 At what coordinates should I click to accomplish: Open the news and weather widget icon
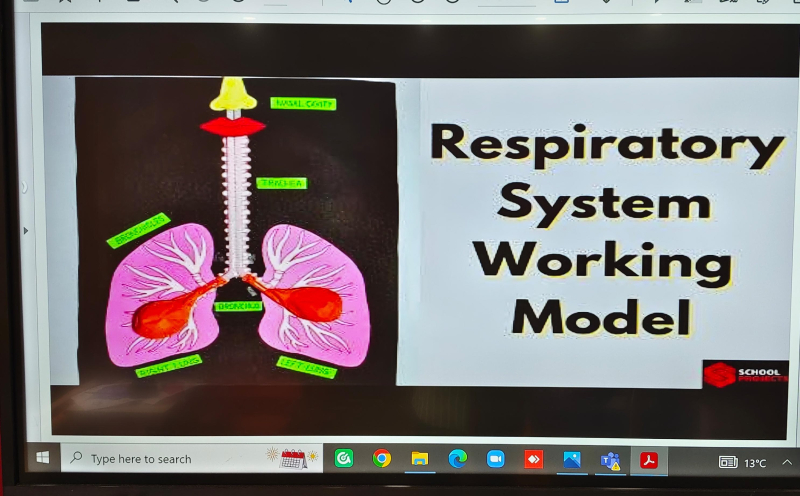click(x=728, y=462)
